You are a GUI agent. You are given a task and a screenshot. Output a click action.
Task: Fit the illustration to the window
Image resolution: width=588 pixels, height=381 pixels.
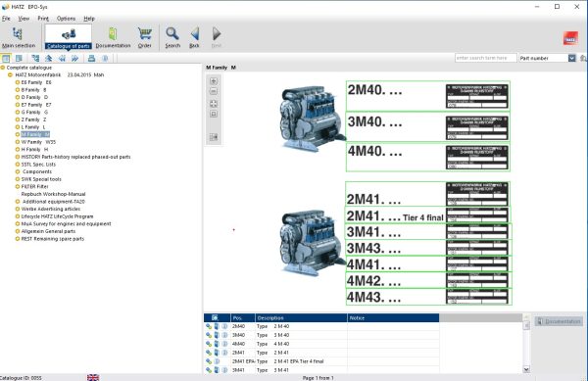[x=214, y=104]
